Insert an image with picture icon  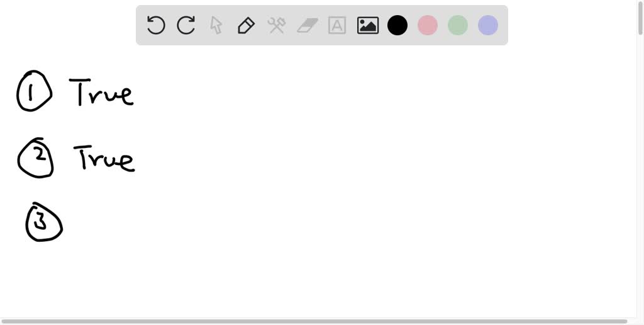click(367, 25)
